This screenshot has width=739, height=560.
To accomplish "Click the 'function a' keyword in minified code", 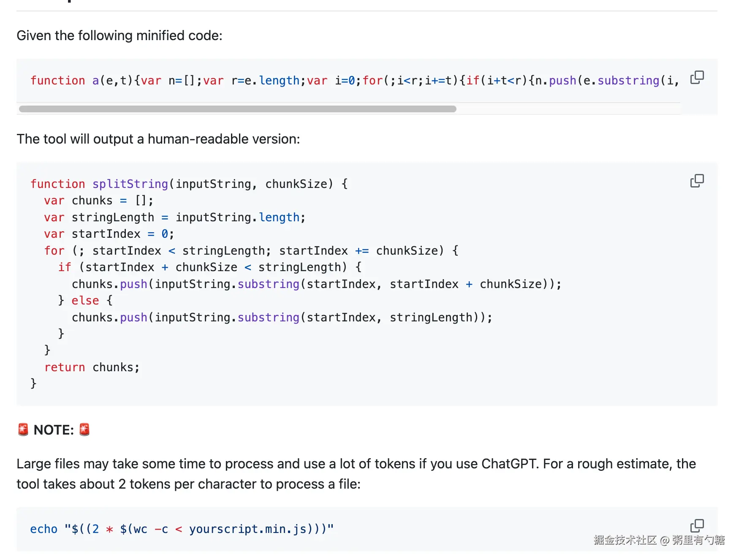I will click(65, 80).
